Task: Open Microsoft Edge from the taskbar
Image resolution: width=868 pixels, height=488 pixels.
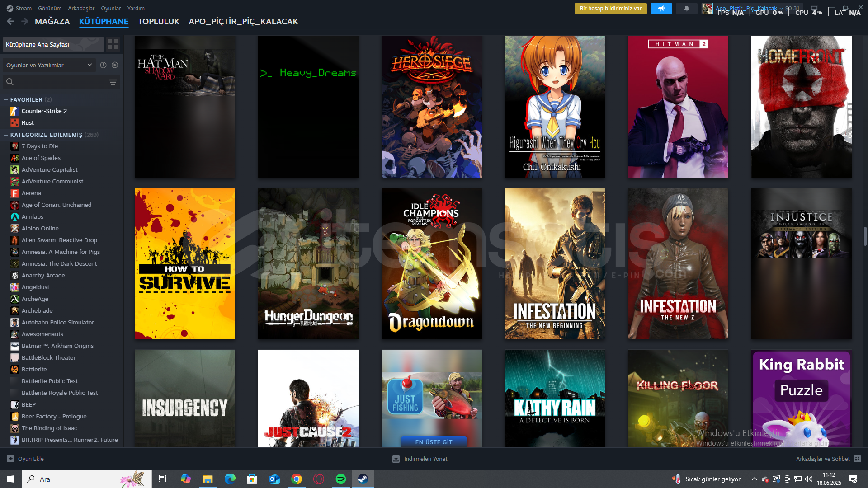Action: tap(230, 479)
